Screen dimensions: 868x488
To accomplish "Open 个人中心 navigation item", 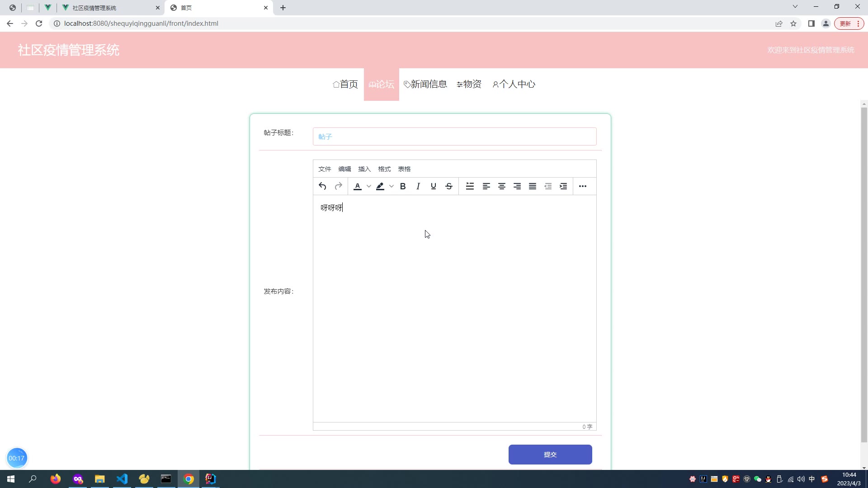I will (x=514, y=84).
